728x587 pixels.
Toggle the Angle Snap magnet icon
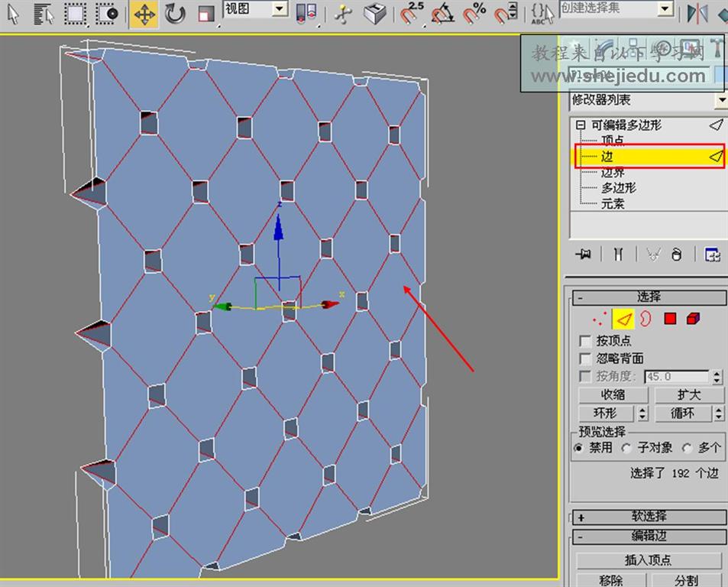point(443,14)
